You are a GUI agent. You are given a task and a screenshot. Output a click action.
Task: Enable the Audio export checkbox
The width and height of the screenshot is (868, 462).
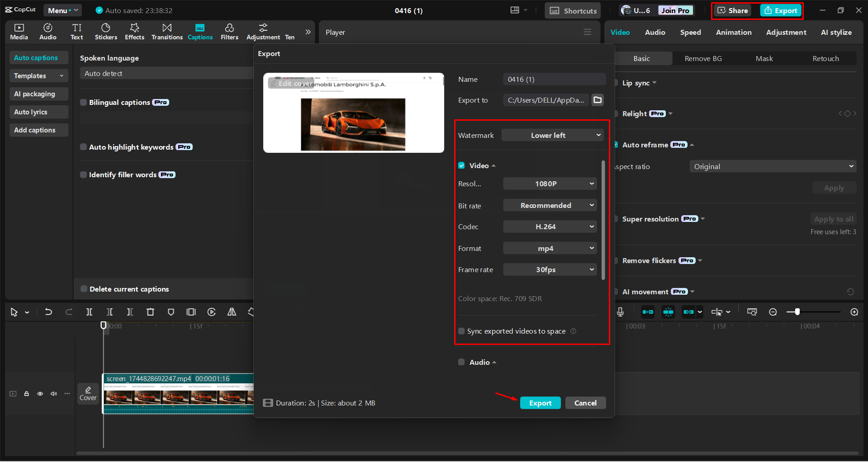click(x=461, y=362)
